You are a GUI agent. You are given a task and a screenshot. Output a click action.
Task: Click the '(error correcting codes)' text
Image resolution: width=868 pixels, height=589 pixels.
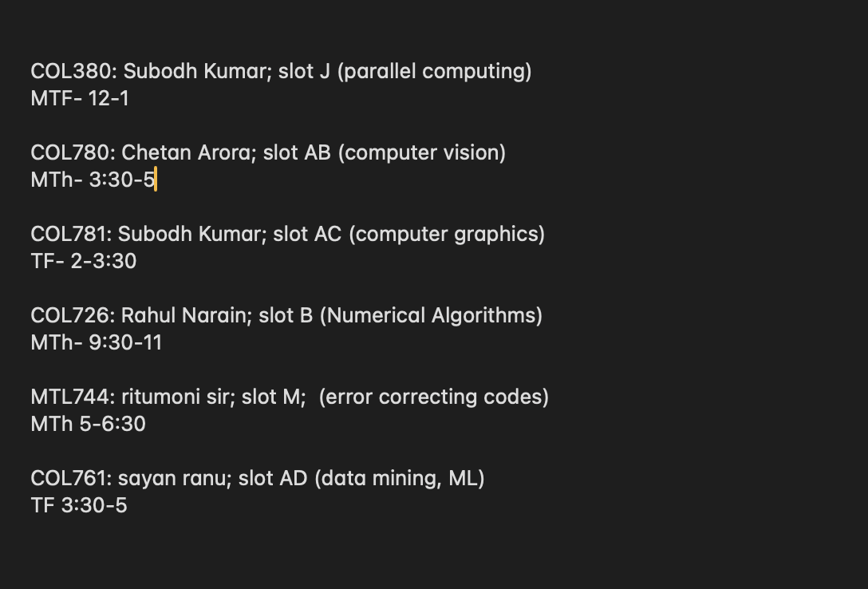point(433,397)
